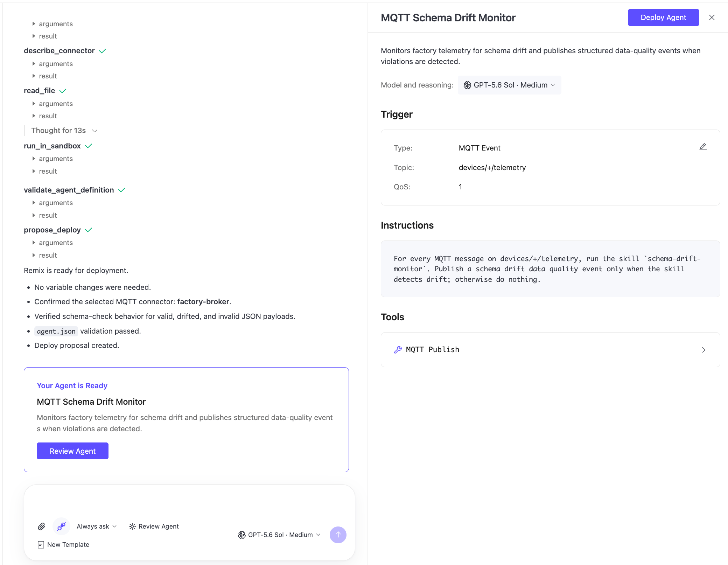Click the agent.json code label
Image resolution: width=728 pixels, height=565 pixels.
(56, 331)
